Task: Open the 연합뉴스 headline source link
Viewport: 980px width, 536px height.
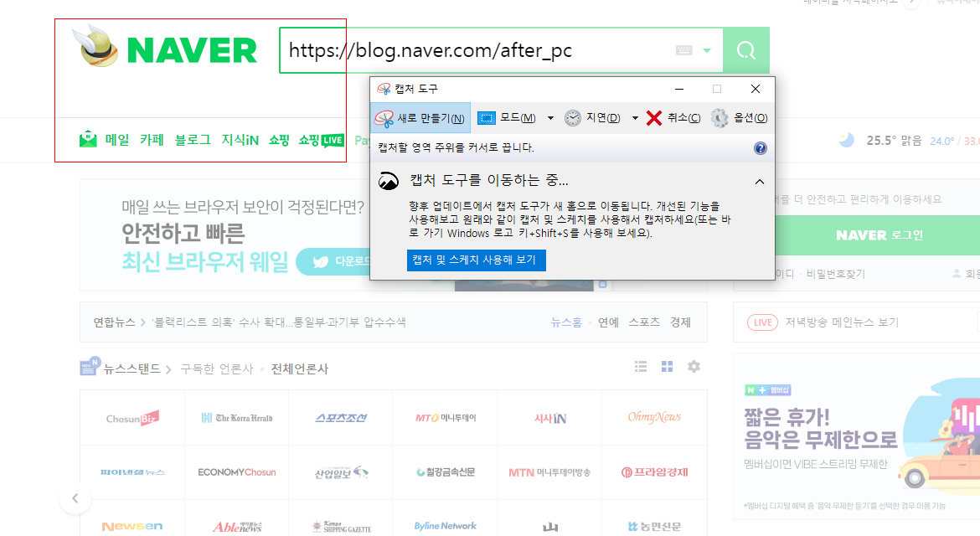Action: pos(115,322)
